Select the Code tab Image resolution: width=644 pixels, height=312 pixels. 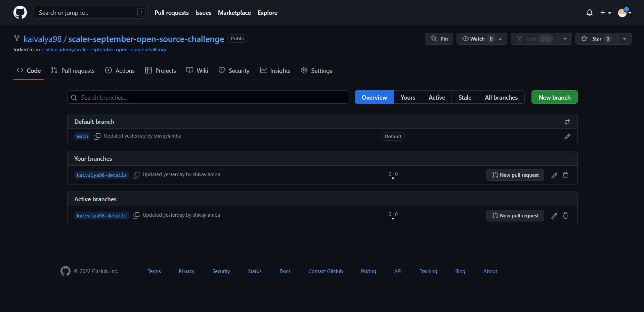point(29,71)
